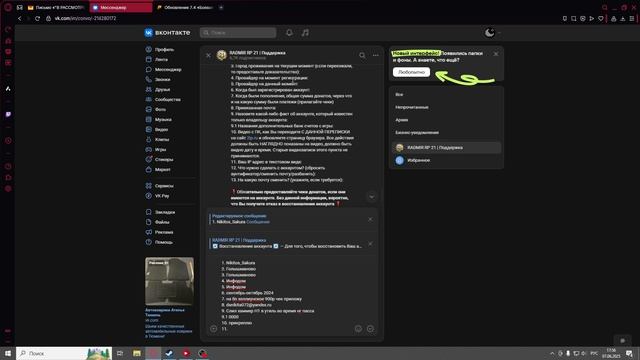Open the Windows Start menu
This screenshot has width=640, height=360.
[x=7, y=353]
